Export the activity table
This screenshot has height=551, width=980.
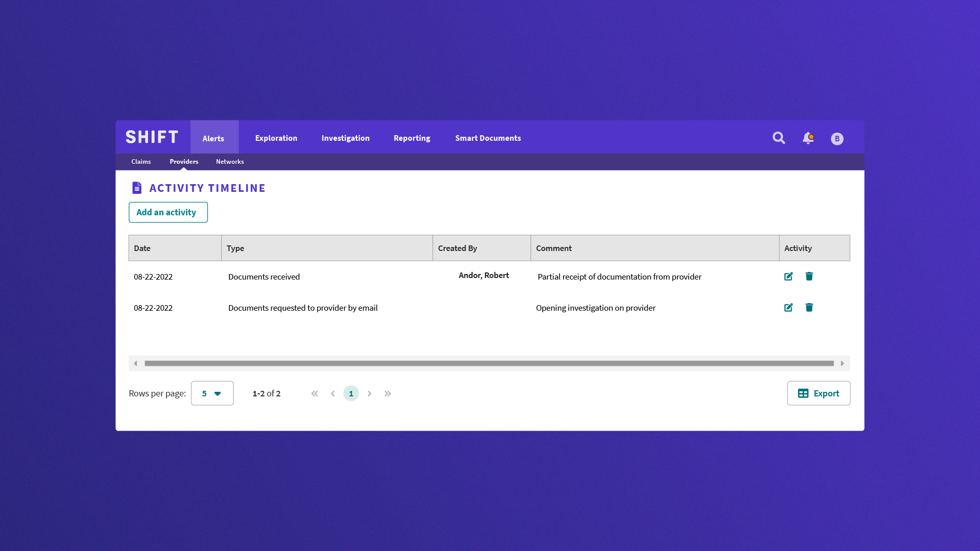(x=818, y=393)
